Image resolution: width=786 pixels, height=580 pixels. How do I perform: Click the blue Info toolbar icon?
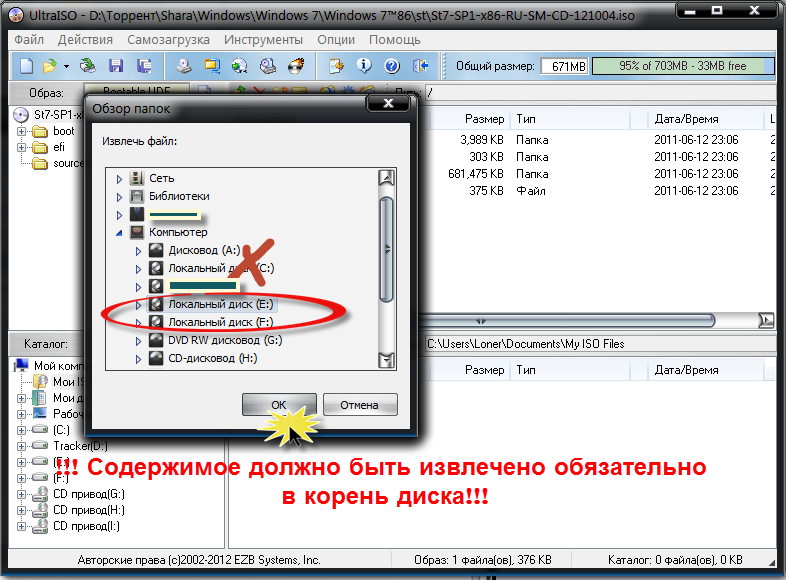click(364, 66)
